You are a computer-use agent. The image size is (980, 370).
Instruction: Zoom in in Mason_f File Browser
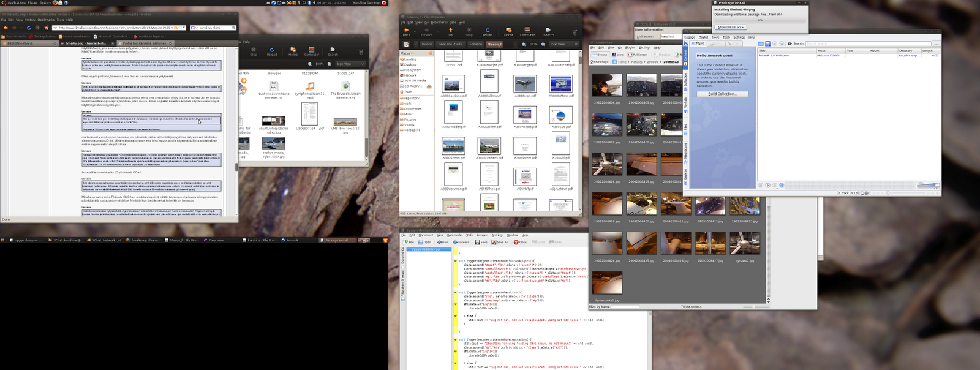point(543,44)
